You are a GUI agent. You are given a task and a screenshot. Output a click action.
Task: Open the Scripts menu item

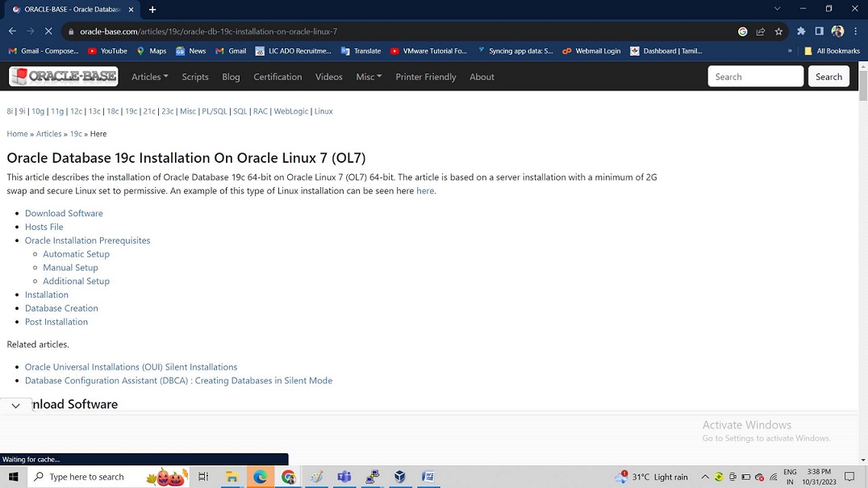tap(195, 77)
